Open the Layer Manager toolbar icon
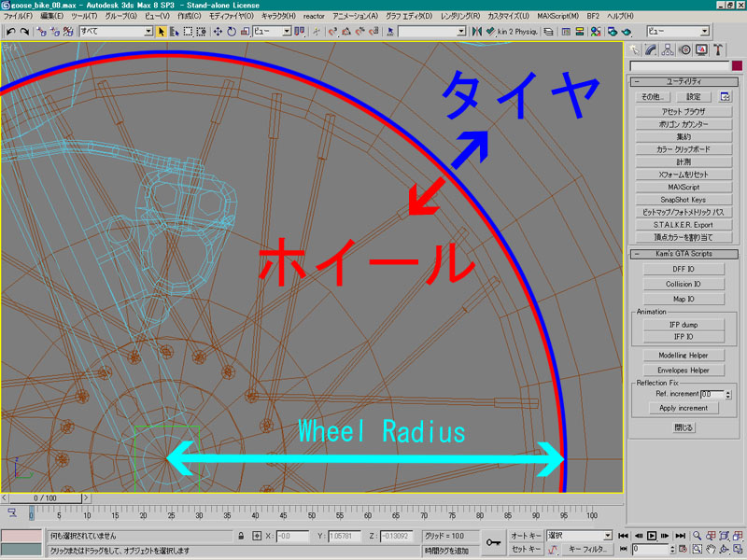This screenshot has width=747, height=560. coord(549,32)
